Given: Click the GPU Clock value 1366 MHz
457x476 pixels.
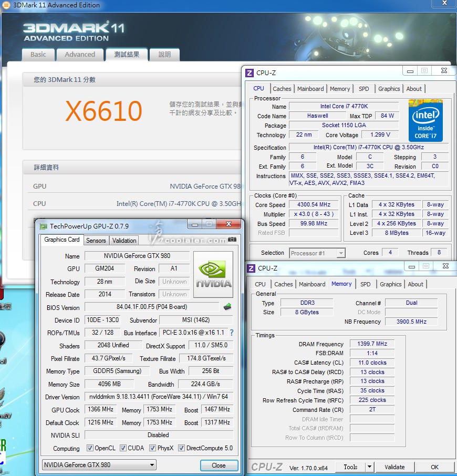Looking at the screenshot, I should pos(100,409).
